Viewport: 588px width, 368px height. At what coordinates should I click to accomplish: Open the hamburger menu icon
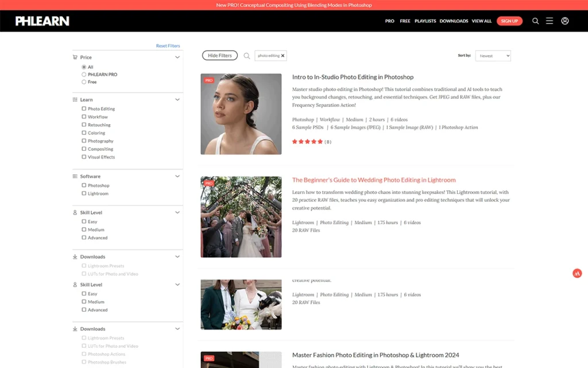[x=550, y=21]
